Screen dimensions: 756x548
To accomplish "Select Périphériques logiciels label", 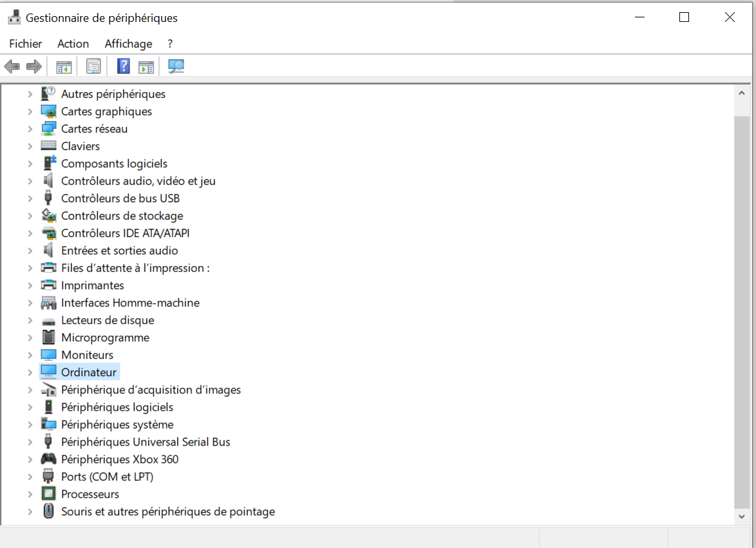I will (117, 407).
